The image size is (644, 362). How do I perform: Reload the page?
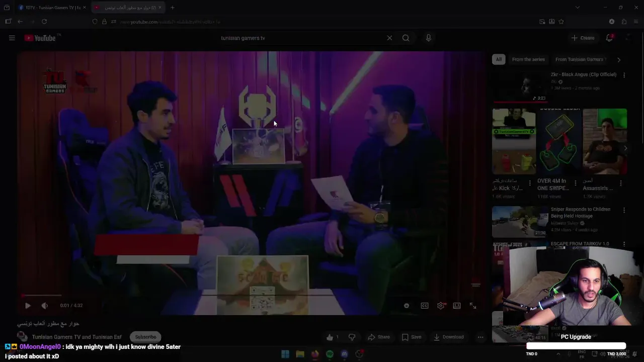coord(44,22)
